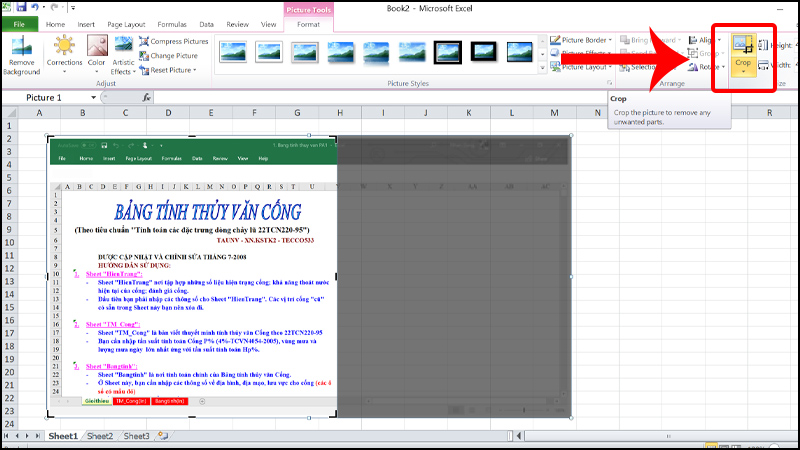Click Change Picture
Image resolution: width=800 pixels, height=450 pixels.
(x=173, y=56)
